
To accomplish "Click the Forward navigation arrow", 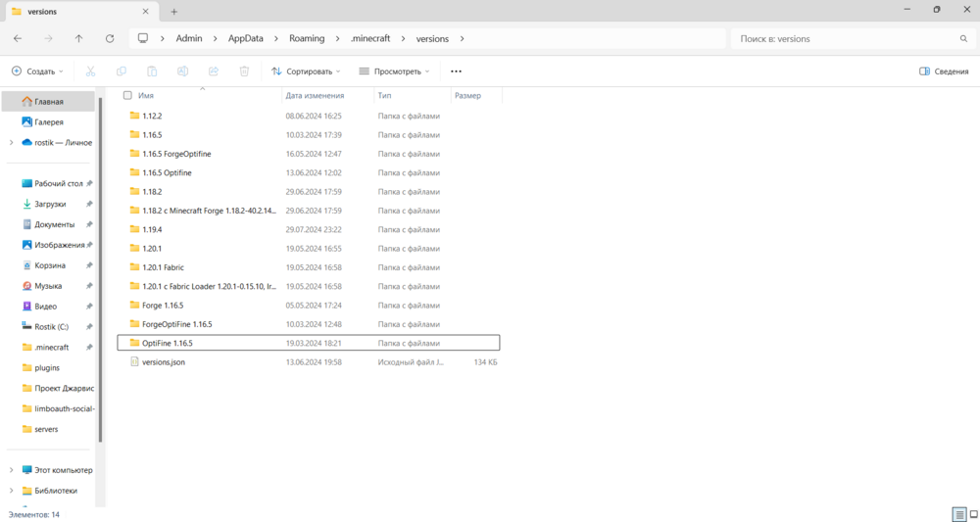I will [48, 39].
